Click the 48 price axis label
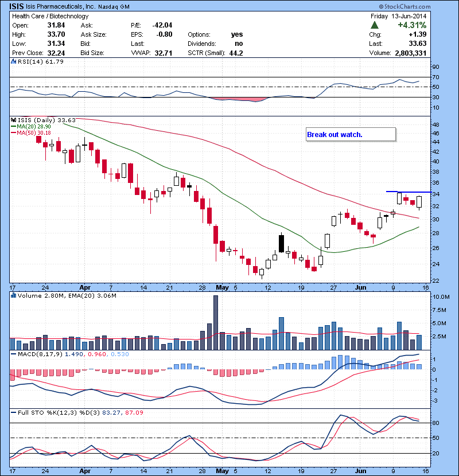 [x=435, y=124]
